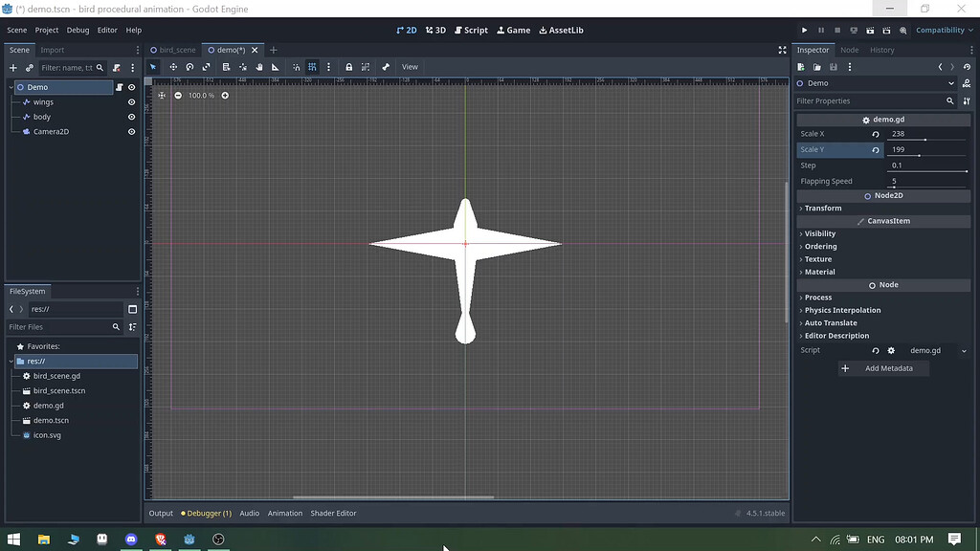Click the 100.0% zoom indicator in the viewport
The height and width of the screenshot is (551, 980).
pos(199,96)
